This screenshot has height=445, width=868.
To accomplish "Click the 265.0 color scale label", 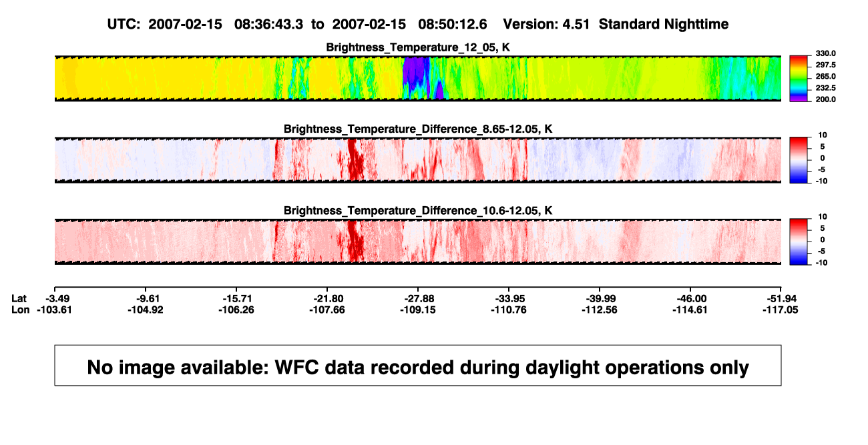I will [827, 76].
